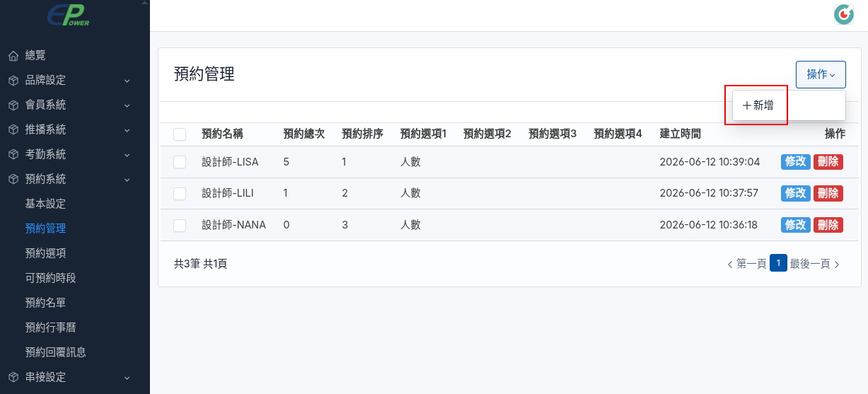Select ＋新增 from the dropdown menu

tap(758, 105)
